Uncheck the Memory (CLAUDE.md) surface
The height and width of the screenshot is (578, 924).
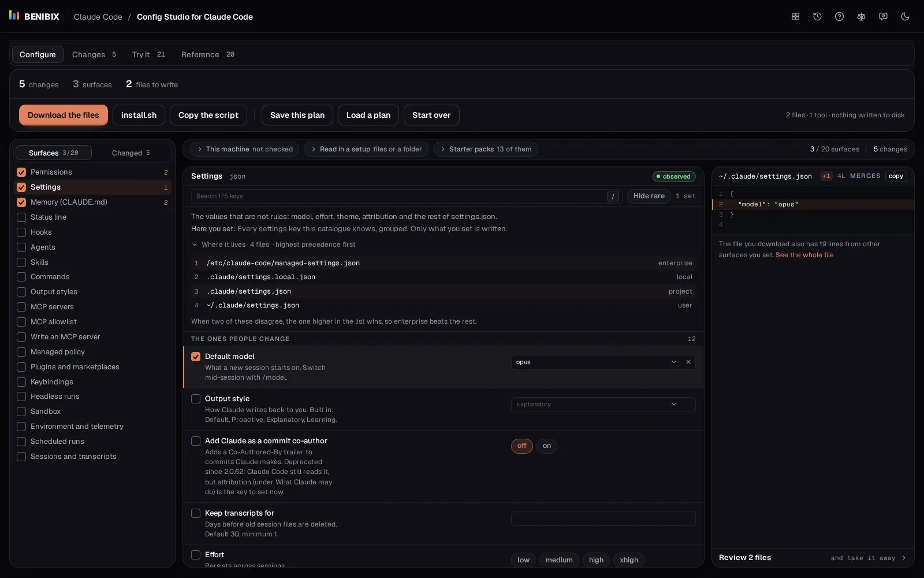tap(21, 202)
